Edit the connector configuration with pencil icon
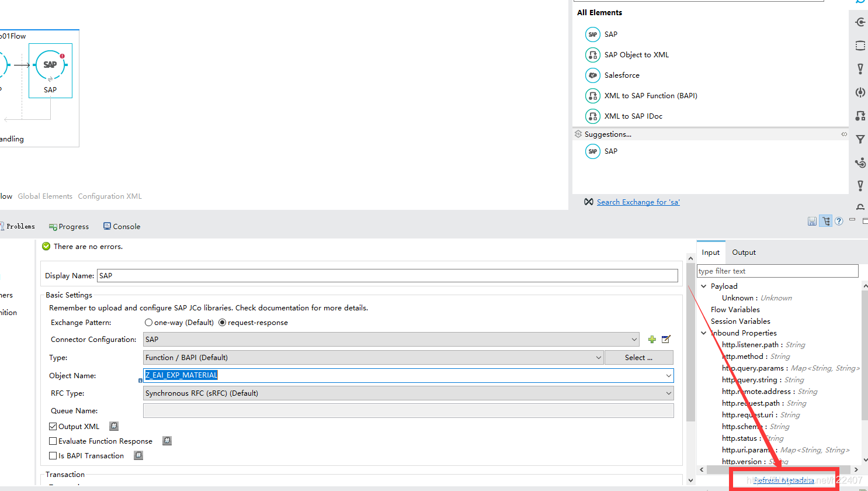This screenshot has width=868, height=491. click(666, 339)
